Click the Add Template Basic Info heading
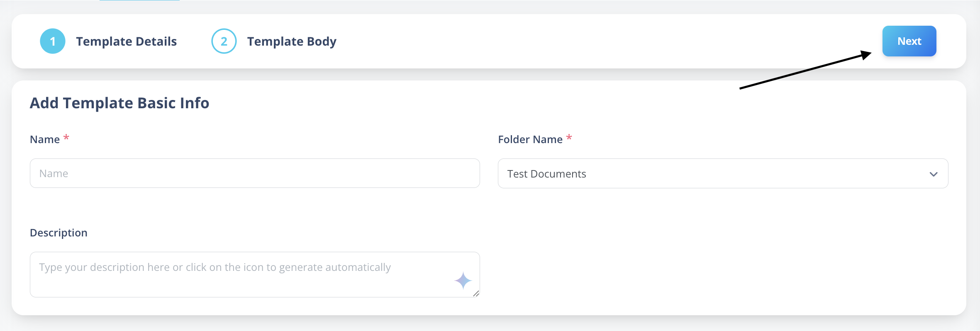The width and height of the screenshot is (980, 331). tap(119, 103)
